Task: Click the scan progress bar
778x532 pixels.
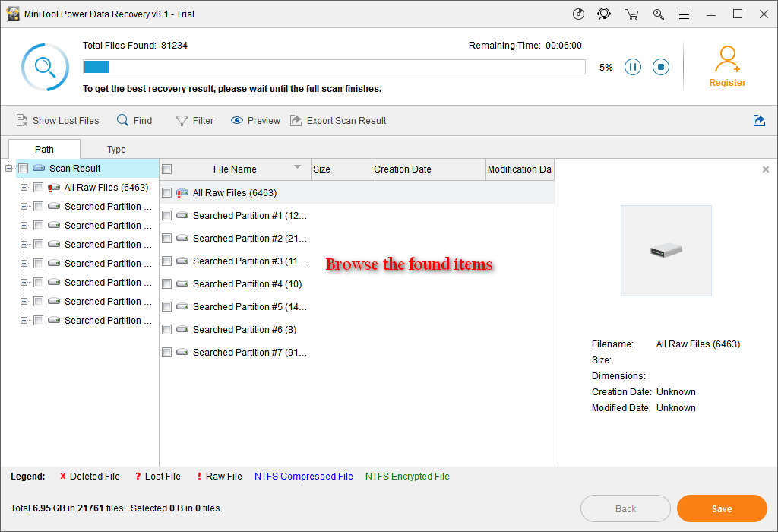Action: [x=334, y=67]
